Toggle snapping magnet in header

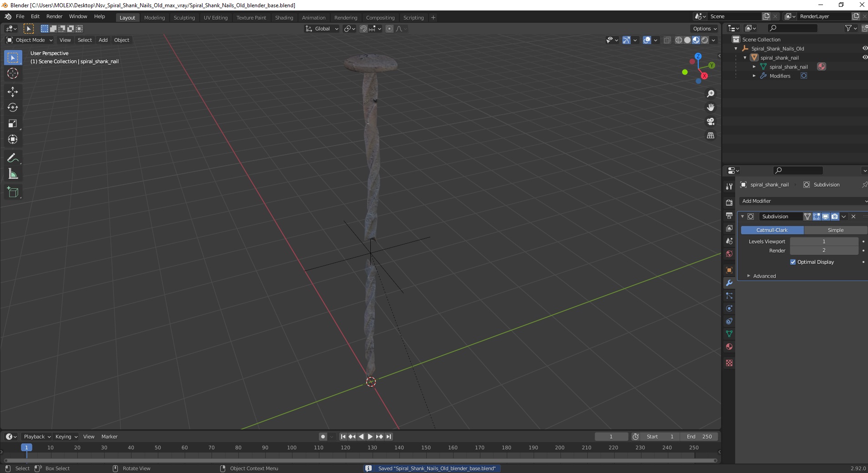pos(363,29)
